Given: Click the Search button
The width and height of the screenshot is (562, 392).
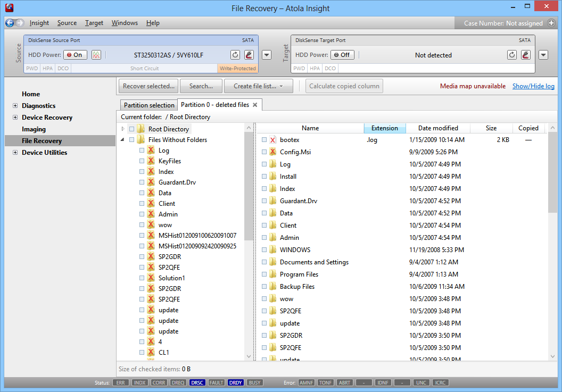Looking at the screenshot, I should [x=201, y=86].
